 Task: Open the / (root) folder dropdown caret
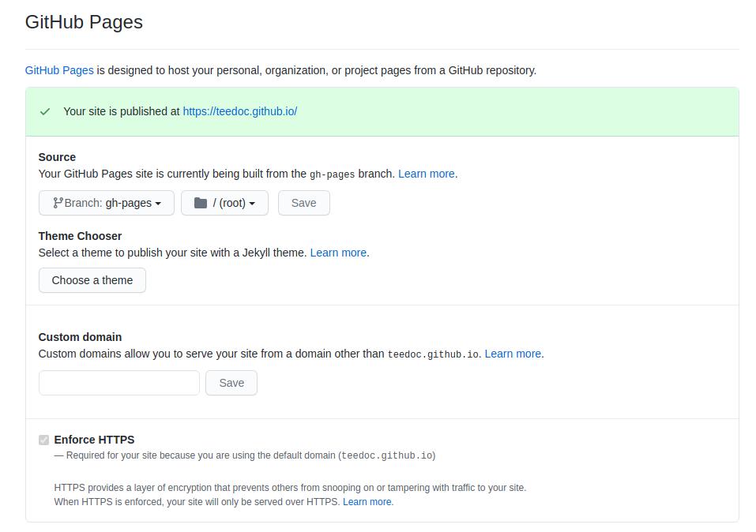(252, 204)
